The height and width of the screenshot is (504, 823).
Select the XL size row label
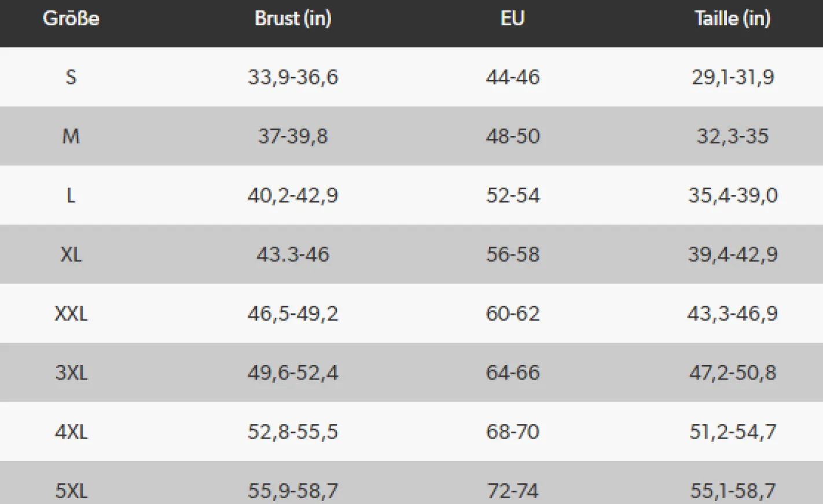pos(71,255)
